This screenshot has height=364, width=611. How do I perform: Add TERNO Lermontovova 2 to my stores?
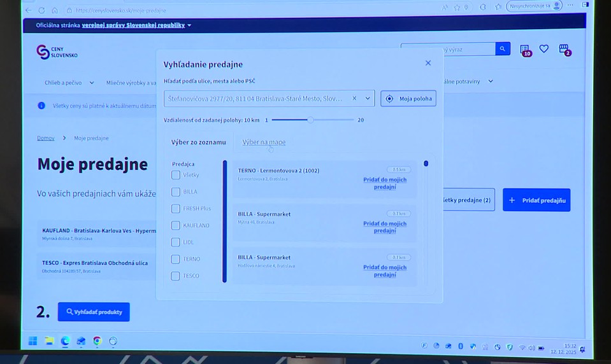[385, 183]
